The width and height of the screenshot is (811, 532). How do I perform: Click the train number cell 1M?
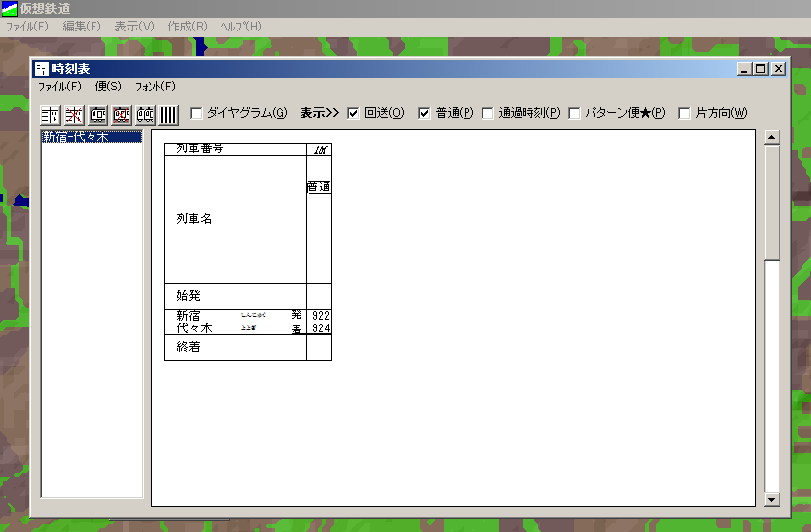pyautogui.click(x=320, y=149)
